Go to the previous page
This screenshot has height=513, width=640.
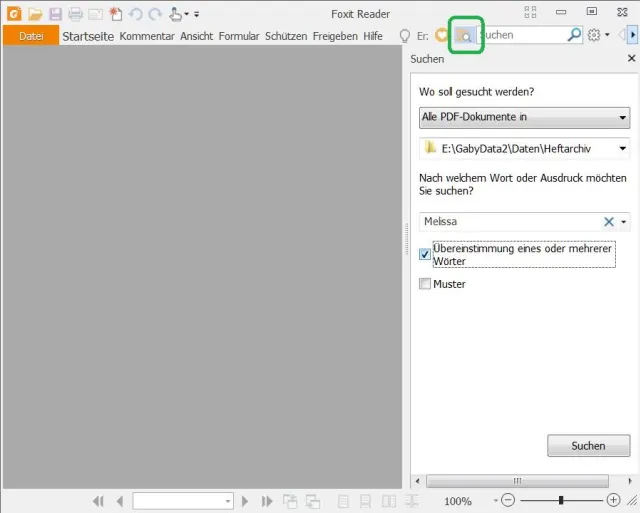(x=120, y=501)
